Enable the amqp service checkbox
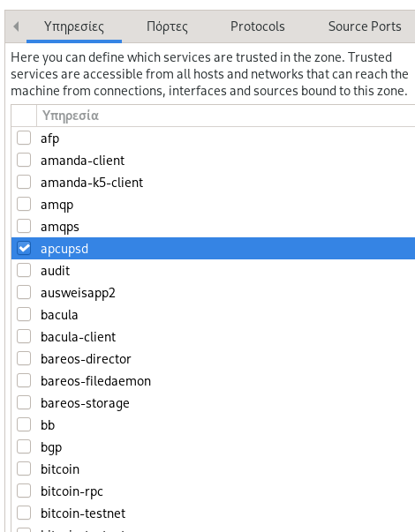This screenshot has height=532, width=415. (x=24, y=205)
